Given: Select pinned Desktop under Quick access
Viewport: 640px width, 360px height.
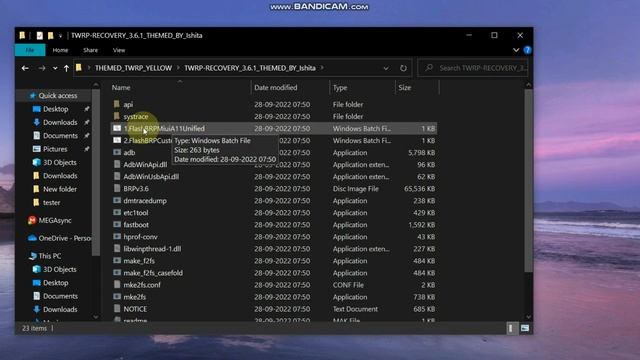Looking at the screenshot, I should pos(56,109).
